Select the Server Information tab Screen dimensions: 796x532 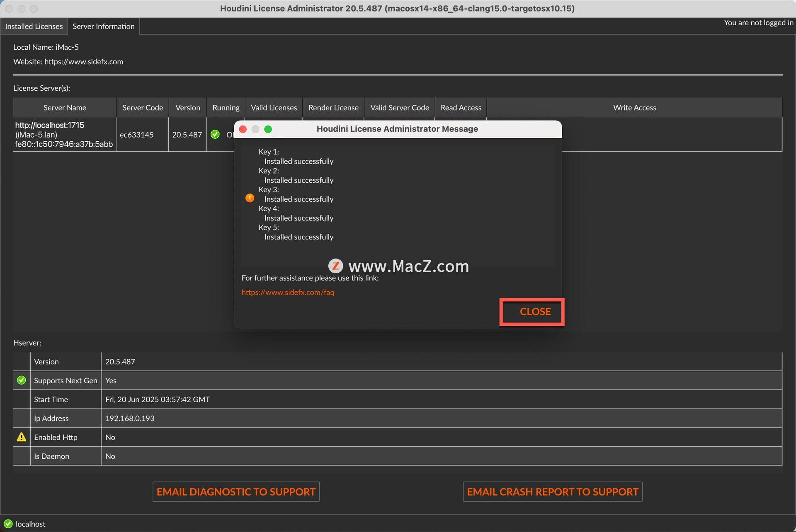(104, 26)
